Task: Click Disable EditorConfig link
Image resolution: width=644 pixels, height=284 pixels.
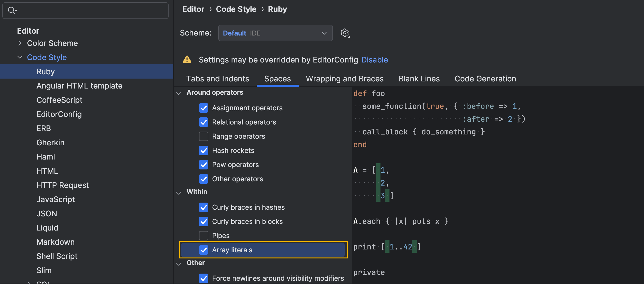Action: tap(374, 60)
